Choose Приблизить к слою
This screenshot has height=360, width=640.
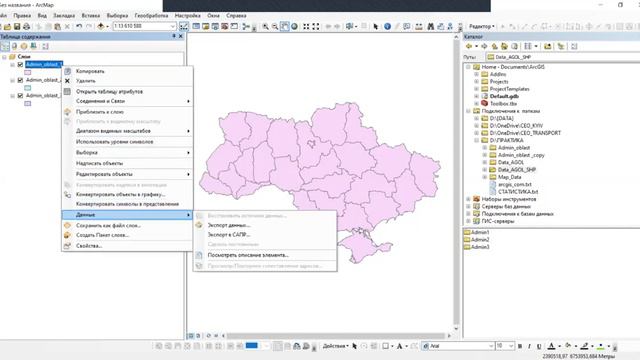(x=127, y=112)
